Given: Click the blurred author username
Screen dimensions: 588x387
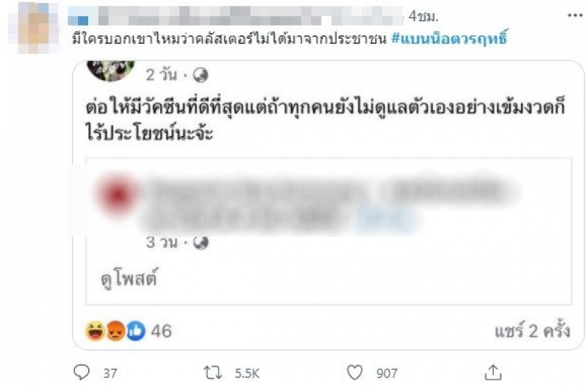Looking at the screenshot, I should pyautogui.click(x=235, y=16).
